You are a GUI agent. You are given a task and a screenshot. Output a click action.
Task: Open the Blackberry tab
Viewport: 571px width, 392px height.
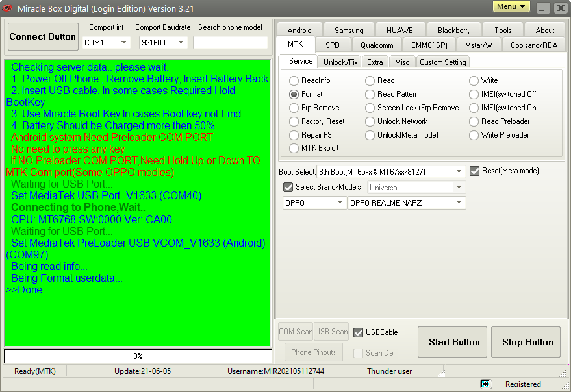click(x=453, y=31)
